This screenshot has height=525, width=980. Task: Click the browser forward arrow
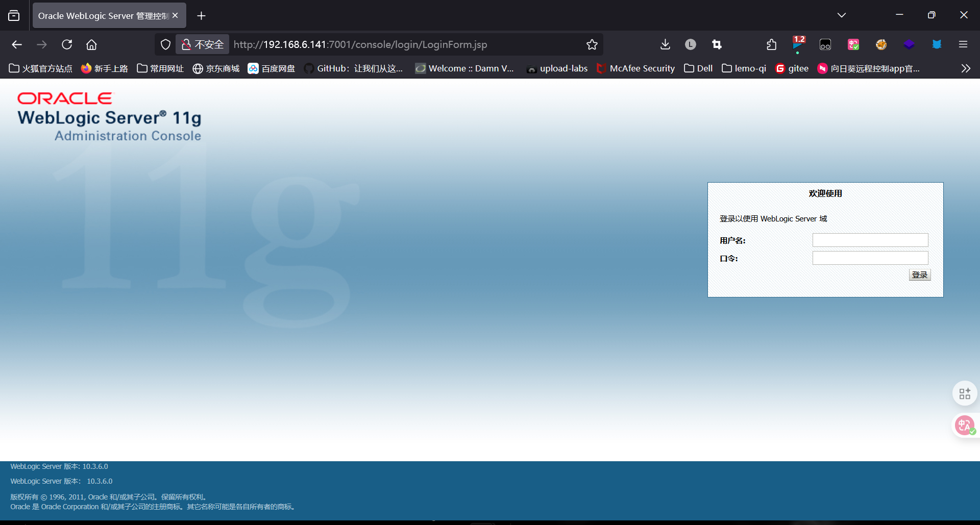pos(42,44)
